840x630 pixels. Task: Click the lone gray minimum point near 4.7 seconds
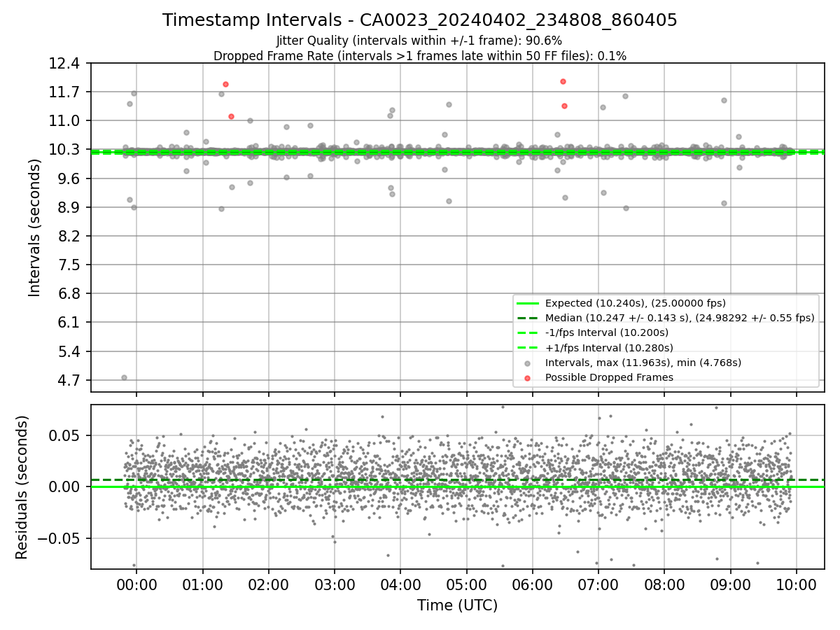pos(124,377)
